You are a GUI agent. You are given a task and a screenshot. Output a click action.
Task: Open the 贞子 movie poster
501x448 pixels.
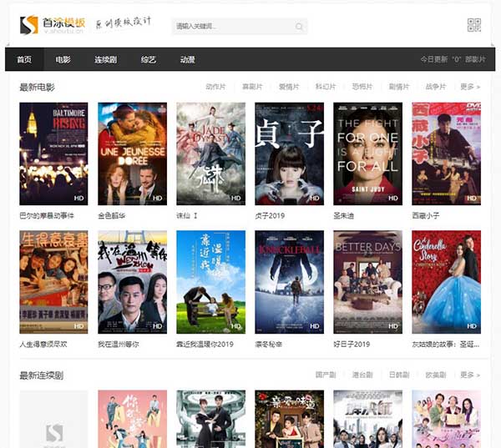290,154
